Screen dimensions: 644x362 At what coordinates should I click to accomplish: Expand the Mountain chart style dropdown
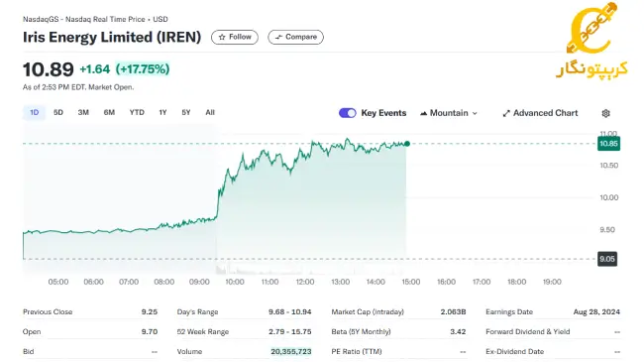tap(449, 113)
